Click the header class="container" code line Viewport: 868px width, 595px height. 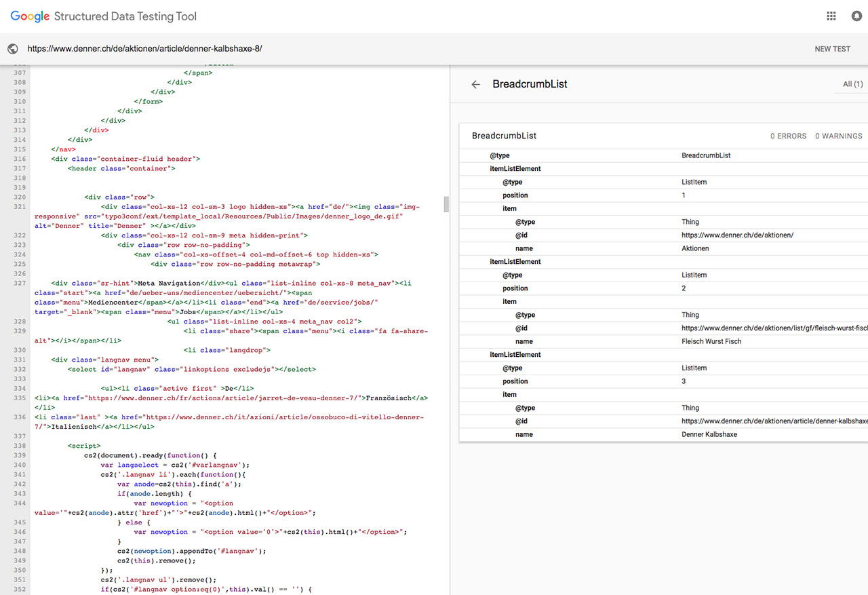(x=121, y=168)
